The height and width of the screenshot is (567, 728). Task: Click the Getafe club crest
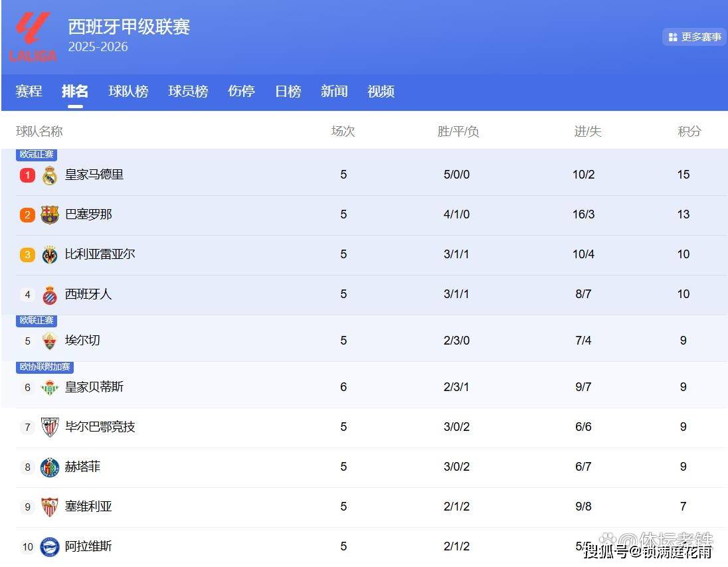[x=50, y=467]
